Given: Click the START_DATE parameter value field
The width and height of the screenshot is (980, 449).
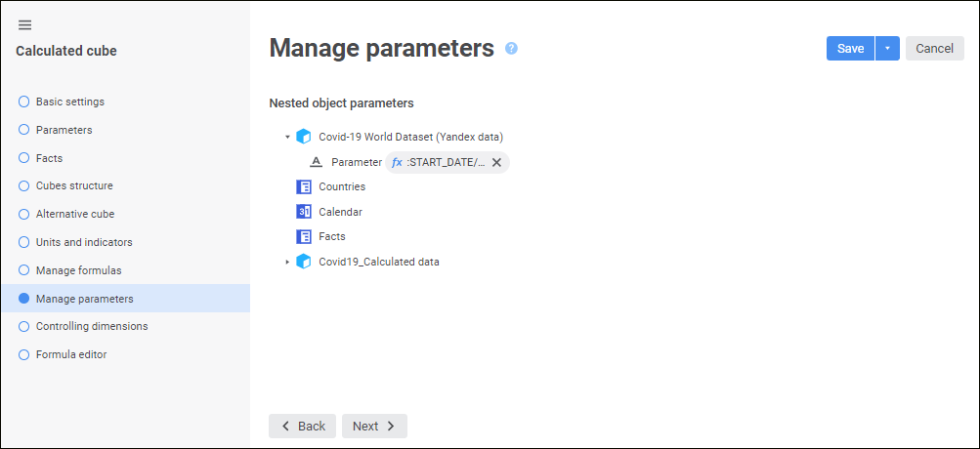Looking at the screenshot, I should (x=446, y=163).
